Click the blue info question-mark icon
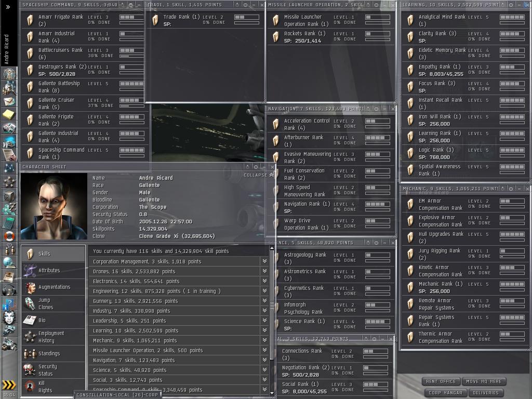This screenshot has width=532, height=399. click(9, 303)
